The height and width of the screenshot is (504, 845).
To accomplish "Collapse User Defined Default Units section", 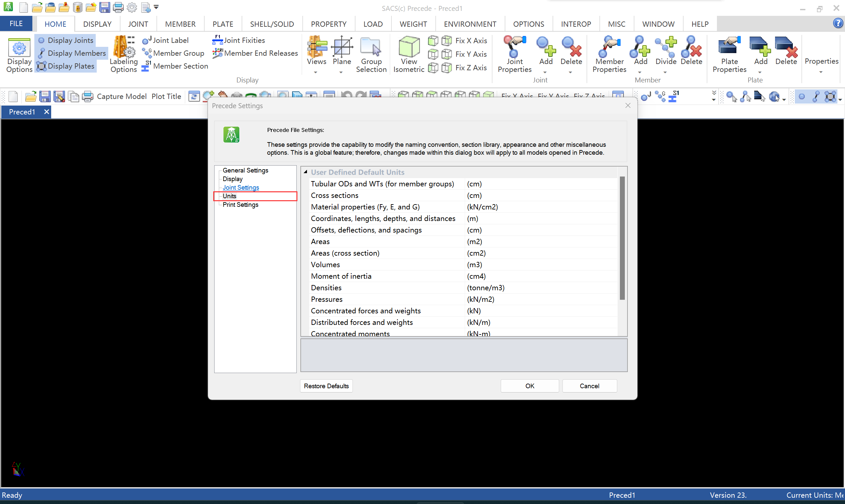I will point(305,172).
